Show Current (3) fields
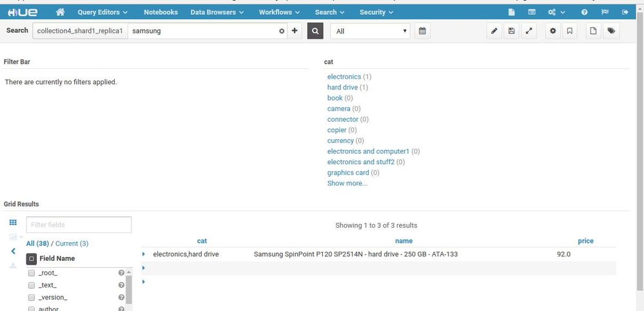 click(x=72, y=243)
